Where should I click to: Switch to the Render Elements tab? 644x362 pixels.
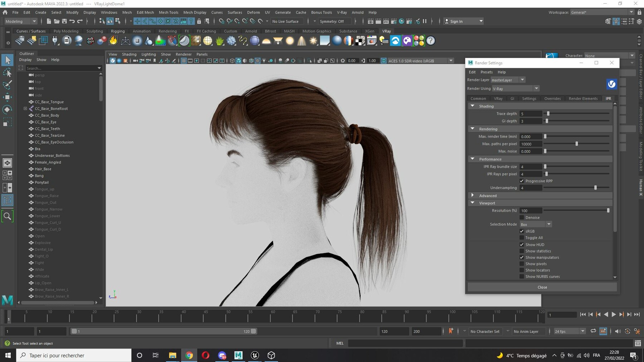click(x=583, y=98)
